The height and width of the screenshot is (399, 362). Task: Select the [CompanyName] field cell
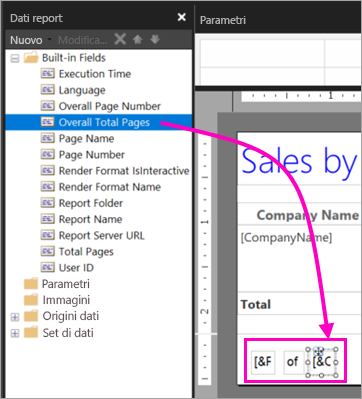[x=286, y=238]
